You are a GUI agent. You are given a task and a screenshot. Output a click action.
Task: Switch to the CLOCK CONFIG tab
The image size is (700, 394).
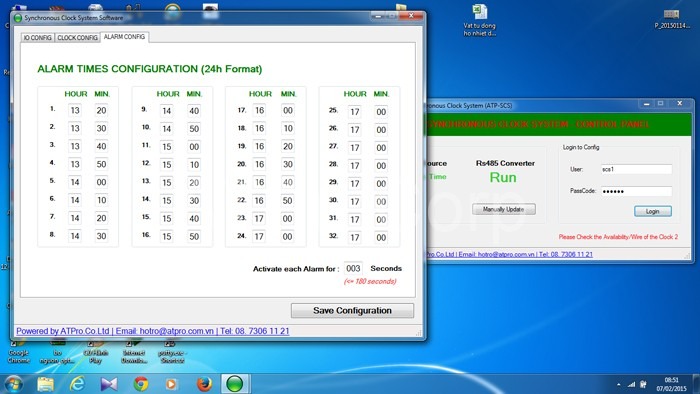(x=77, y=37)
